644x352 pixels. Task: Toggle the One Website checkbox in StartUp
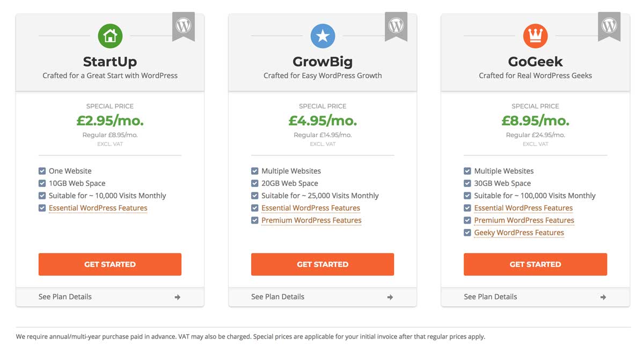tap(42, 171)
